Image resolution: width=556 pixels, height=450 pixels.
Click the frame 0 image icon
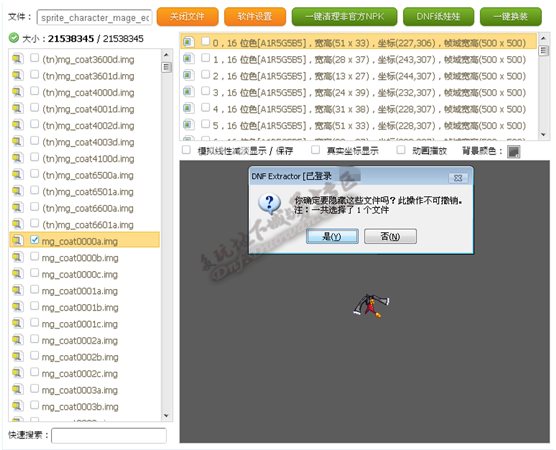click(x=188, y=42)
